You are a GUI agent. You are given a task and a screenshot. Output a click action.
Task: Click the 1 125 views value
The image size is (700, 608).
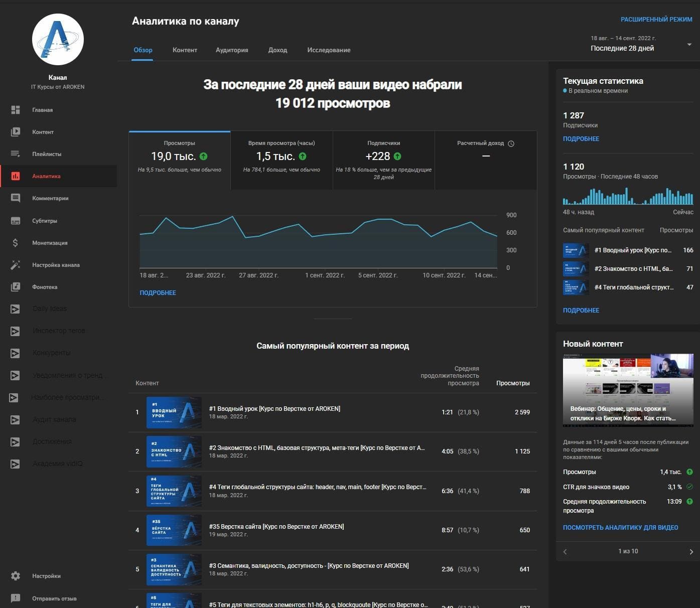tap(522, 451)
